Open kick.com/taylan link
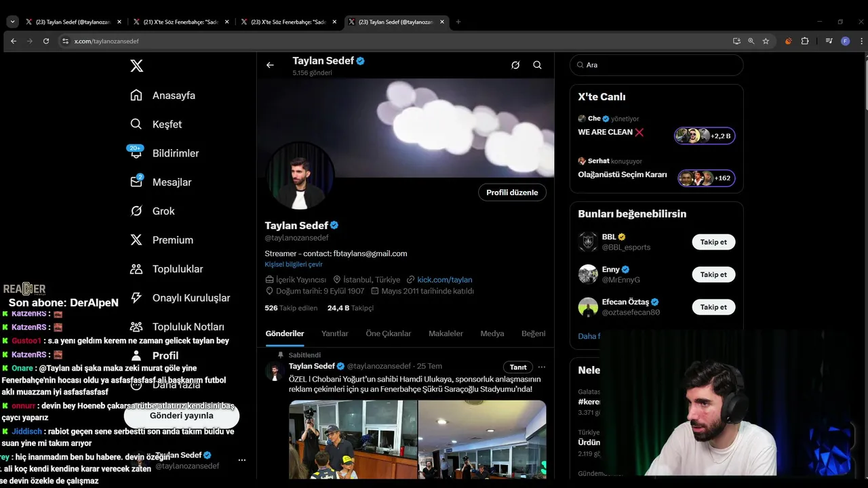This screenshot has width=868, height=488. 445,279
